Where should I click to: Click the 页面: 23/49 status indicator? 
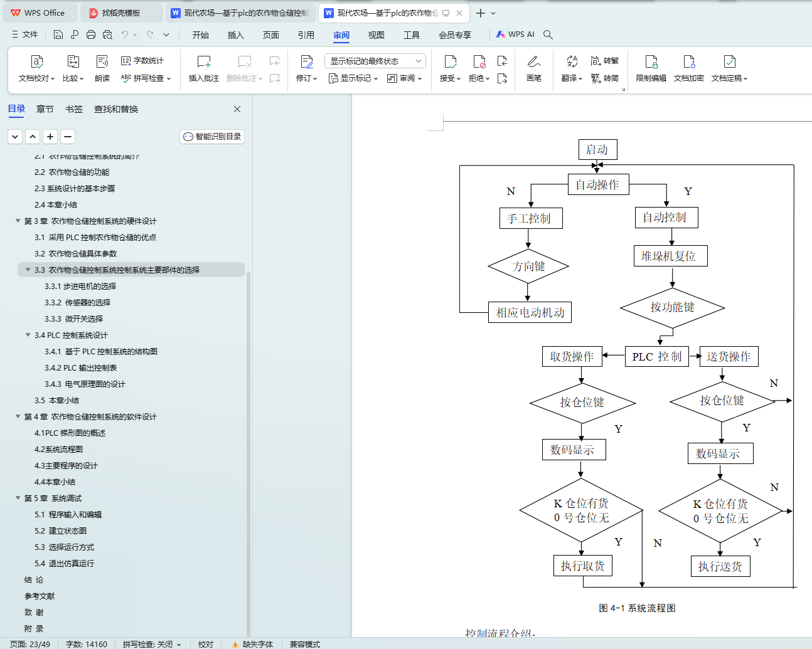tap(30, 644)
